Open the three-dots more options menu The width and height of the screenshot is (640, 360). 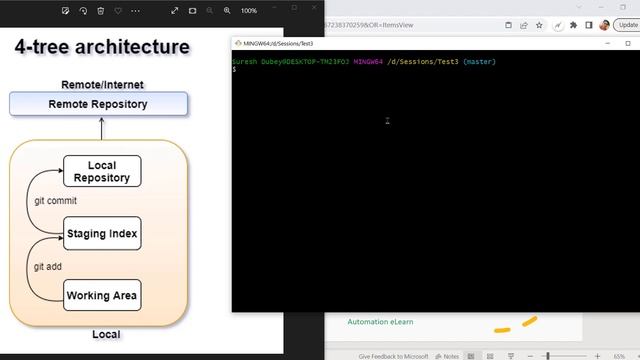click(136, 11)
